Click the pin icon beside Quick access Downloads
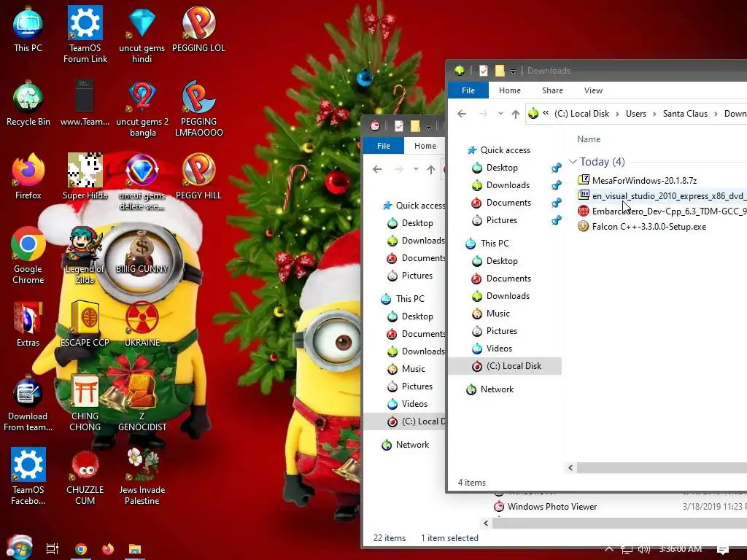747x560 pixels. click(x=556, y=185)
